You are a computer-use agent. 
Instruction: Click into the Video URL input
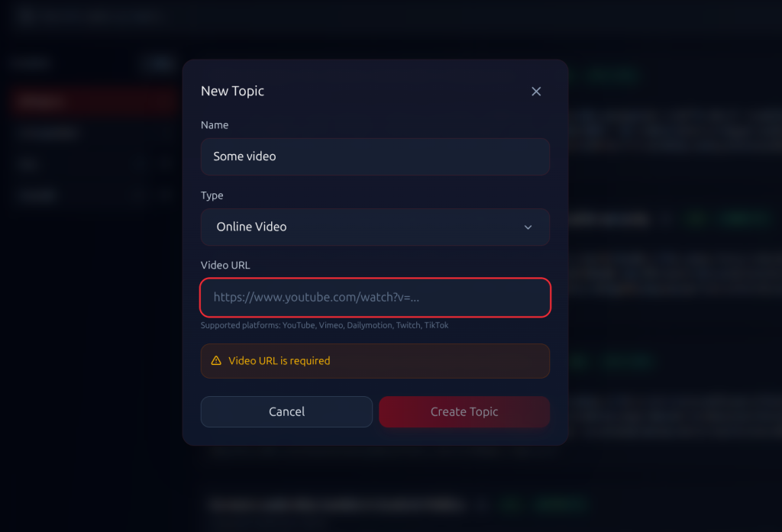(x=374, y=298)
